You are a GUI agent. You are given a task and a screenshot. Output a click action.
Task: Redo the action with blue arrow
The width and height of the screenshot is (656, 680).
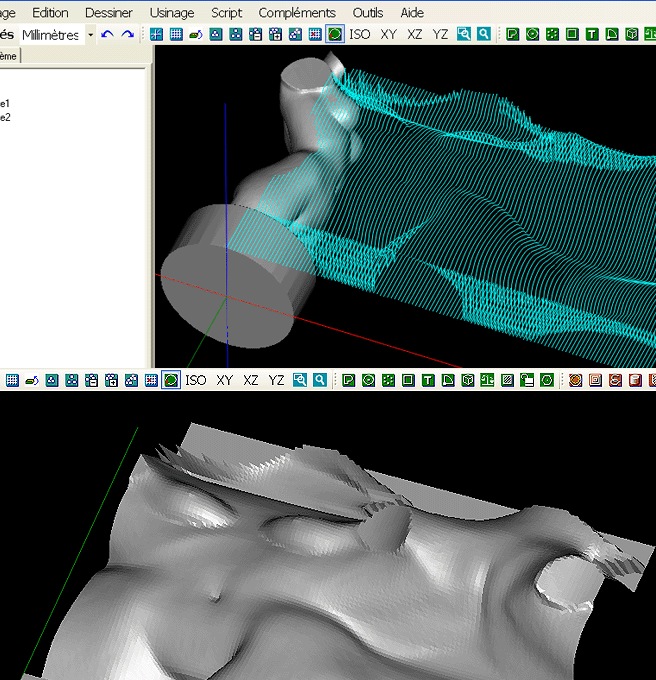tap(127, 34)
